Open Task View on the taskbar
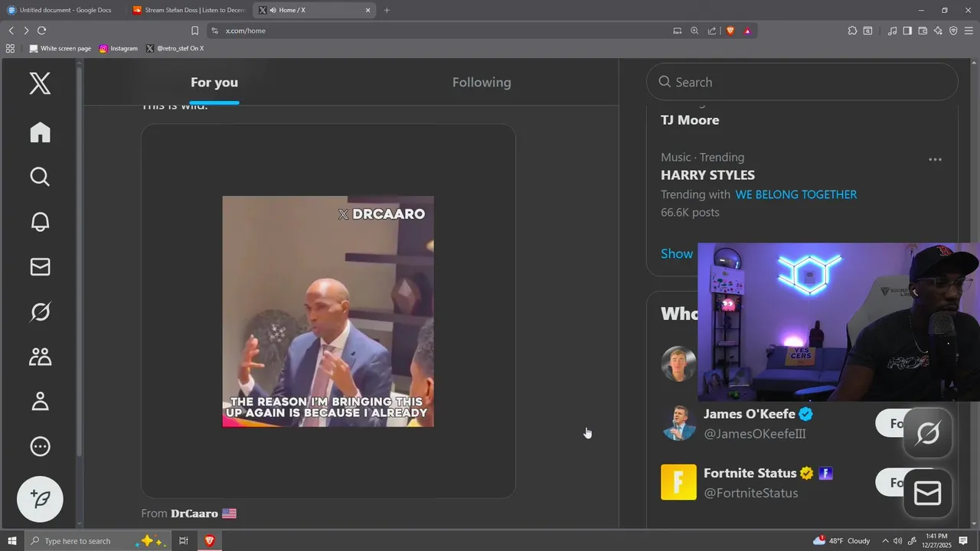Screen dimensions: 980x551 click(184, 541)
